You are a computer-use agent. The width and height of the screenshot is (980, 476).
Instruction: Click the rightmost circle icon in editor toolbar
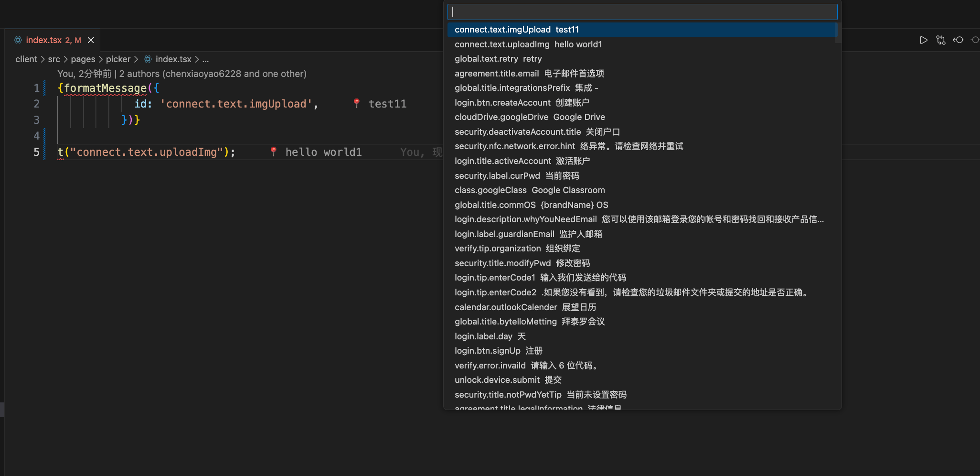975,40
